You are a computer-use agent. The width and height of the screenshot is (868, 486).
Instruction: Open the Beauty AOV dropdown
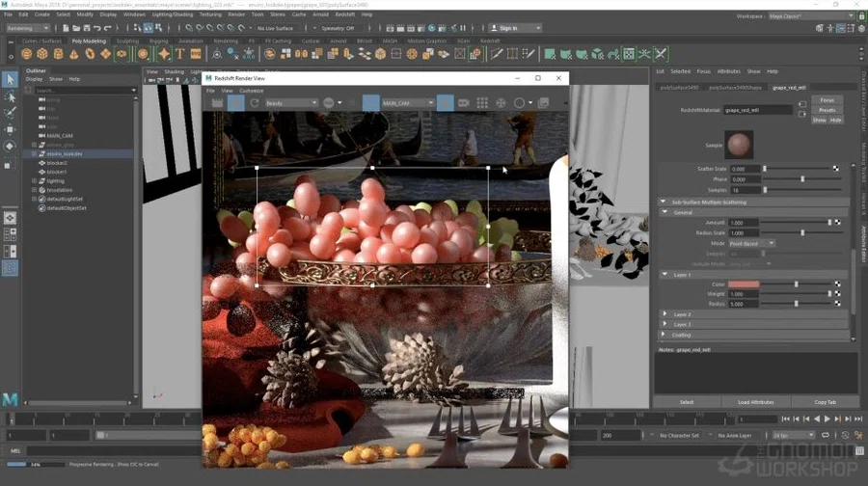click(x=291, y=103)
